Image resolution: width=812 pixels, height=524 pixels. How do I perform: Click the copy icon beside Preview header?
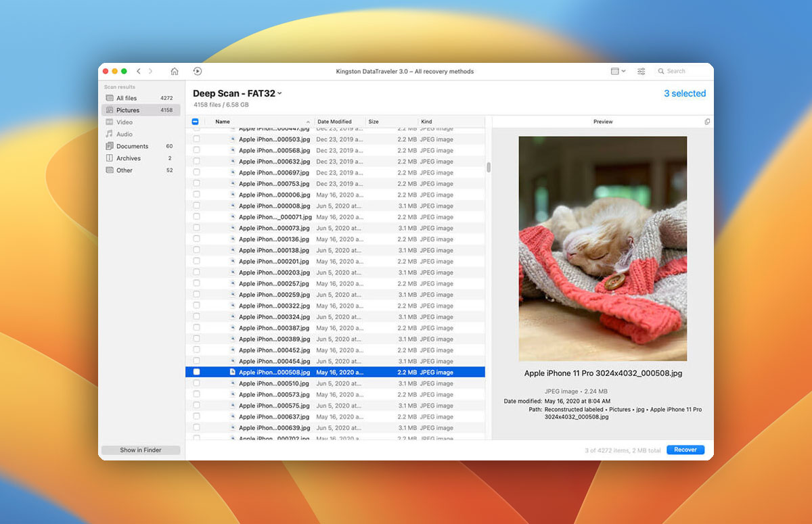pyautogui.click(x=707, y=122)
